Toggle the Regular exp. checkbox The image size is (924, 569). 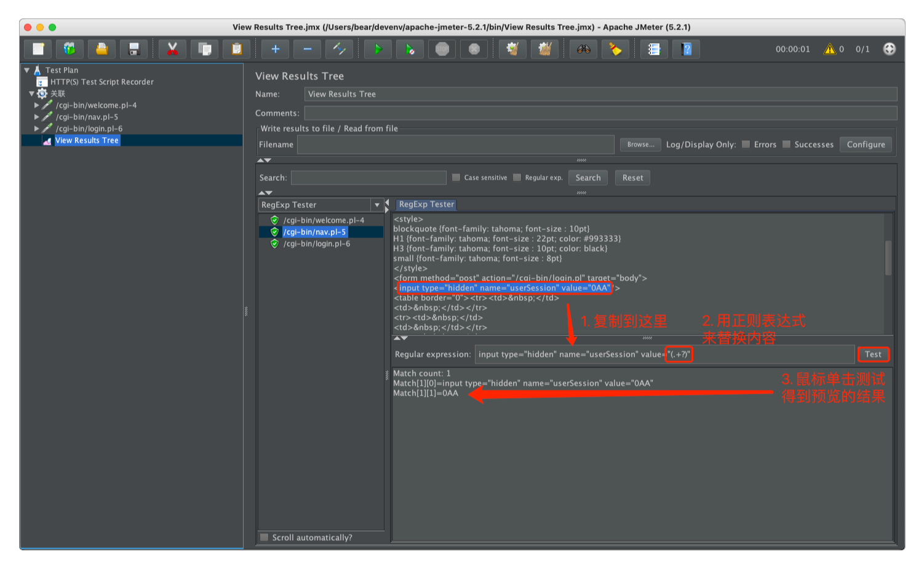pyautogui.click(x=517, y=178)
